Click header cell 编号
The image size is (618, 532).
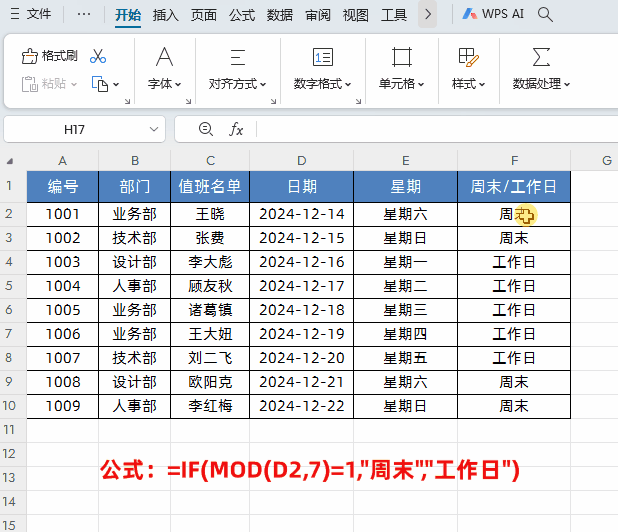click(x=63, y=187)
